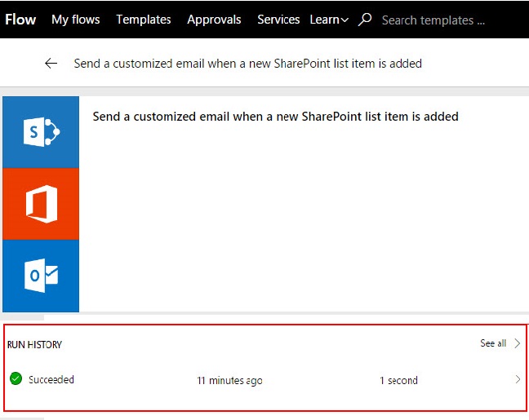The height and width of the screenshot is (420, 529).
Task: Click the Outlook connector tile icon
Action: coord(41,276)
